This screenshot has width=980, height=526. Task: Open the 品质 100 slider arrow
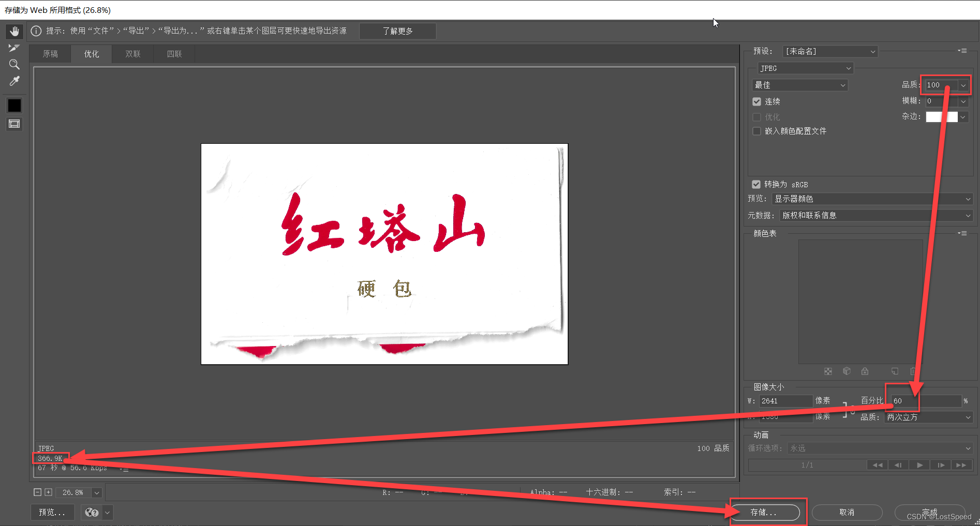[x=963, y=85]
